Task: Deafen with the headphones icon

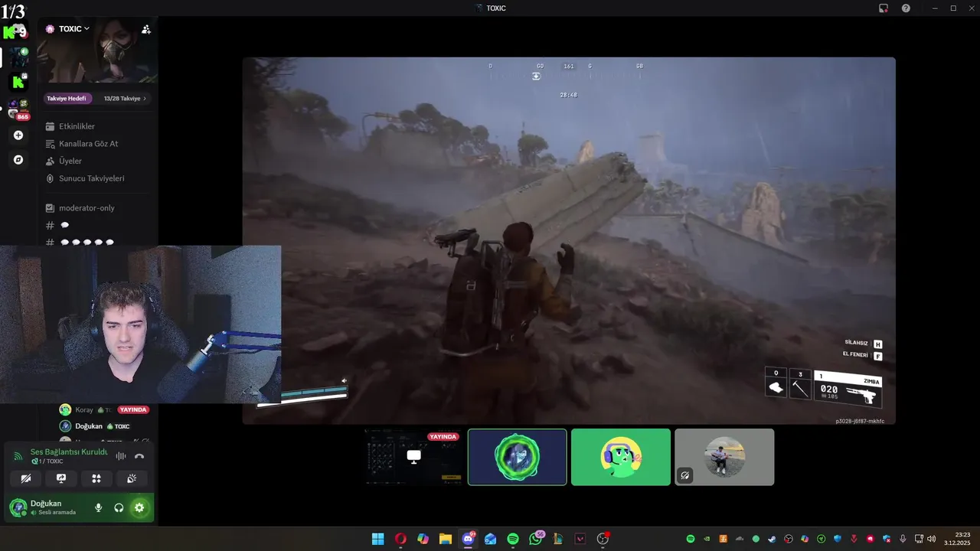Action: click(x=119, y=507)
